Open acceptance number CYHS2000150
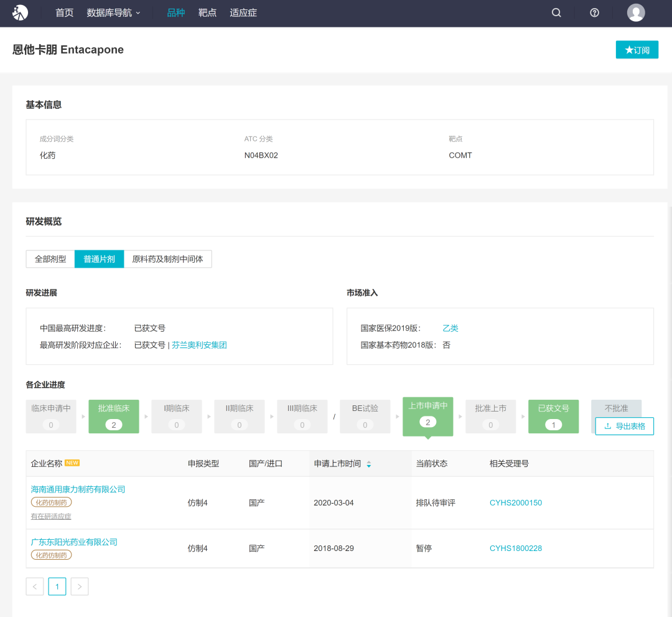The height and width of the screenshot is (617, 672). coord(516,502)
